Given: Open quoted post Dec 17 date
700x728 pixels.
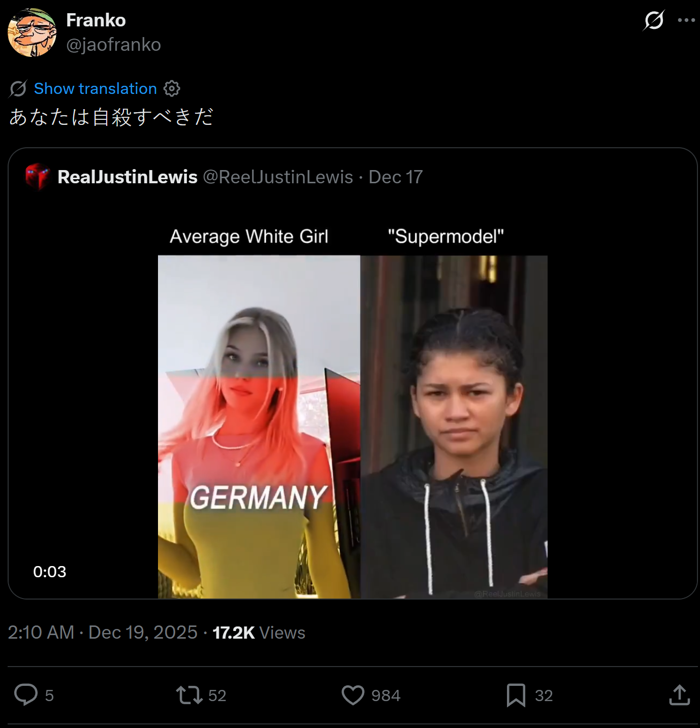Looking at the screenshot, I should (x=396, y=177).
